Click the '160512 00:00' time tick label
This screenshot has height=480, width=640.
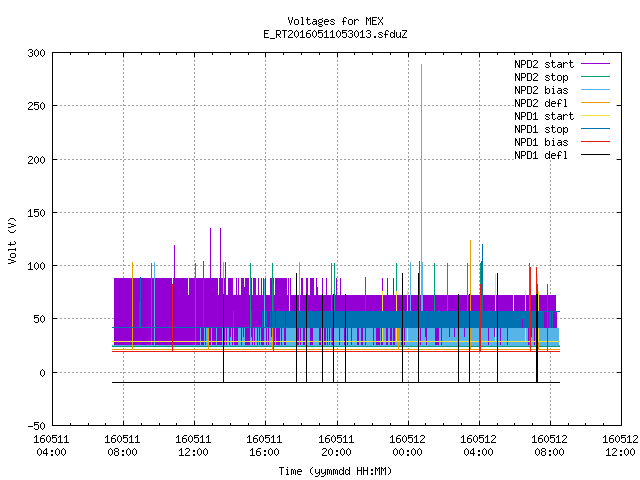click(407, 446)
